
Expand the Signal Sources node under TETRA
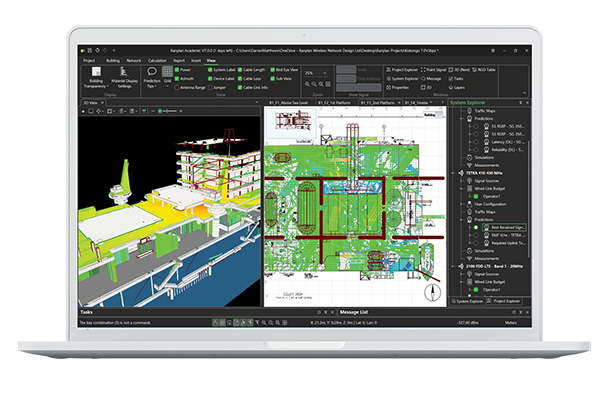pos(462,181)
